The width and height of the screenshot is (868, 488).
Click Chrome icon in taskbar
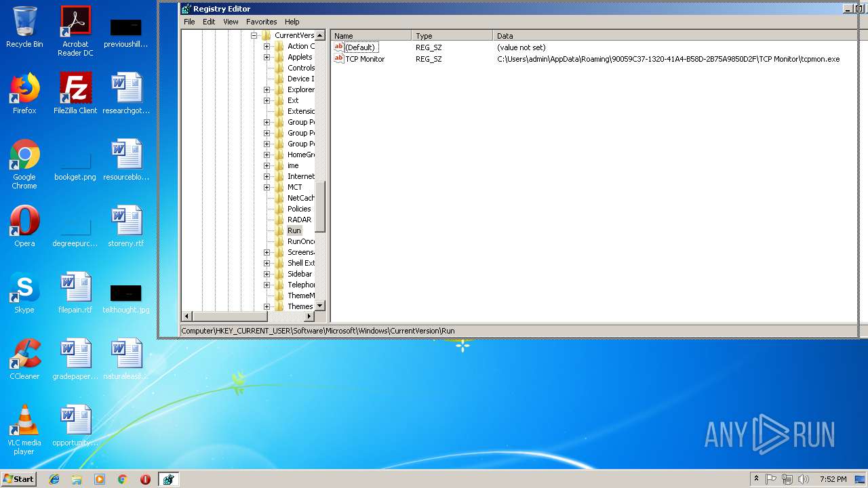[123, 479]
